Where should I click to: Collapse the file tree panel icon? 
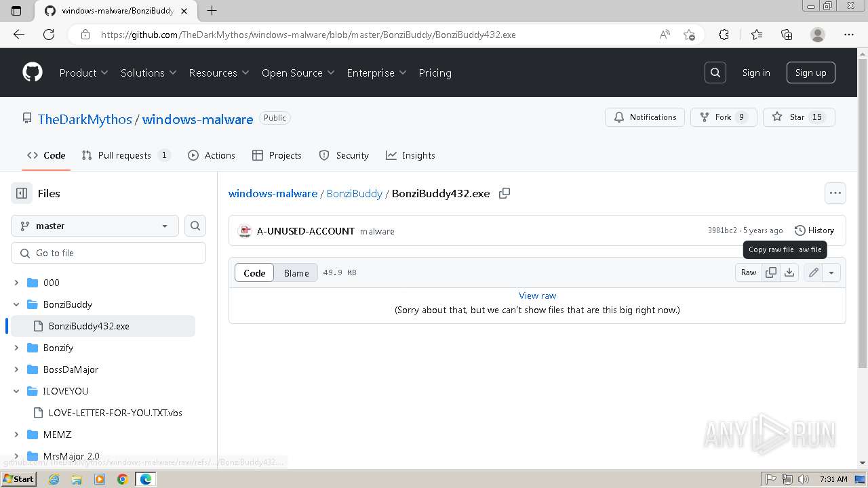pyautogui.click(x=22, y=193)
